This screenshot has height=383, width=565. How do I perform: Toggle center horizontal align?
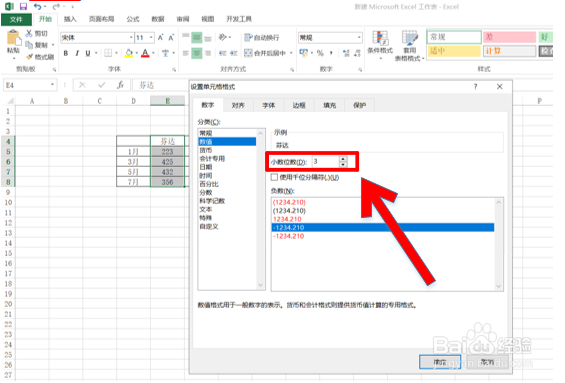point(196,53)
